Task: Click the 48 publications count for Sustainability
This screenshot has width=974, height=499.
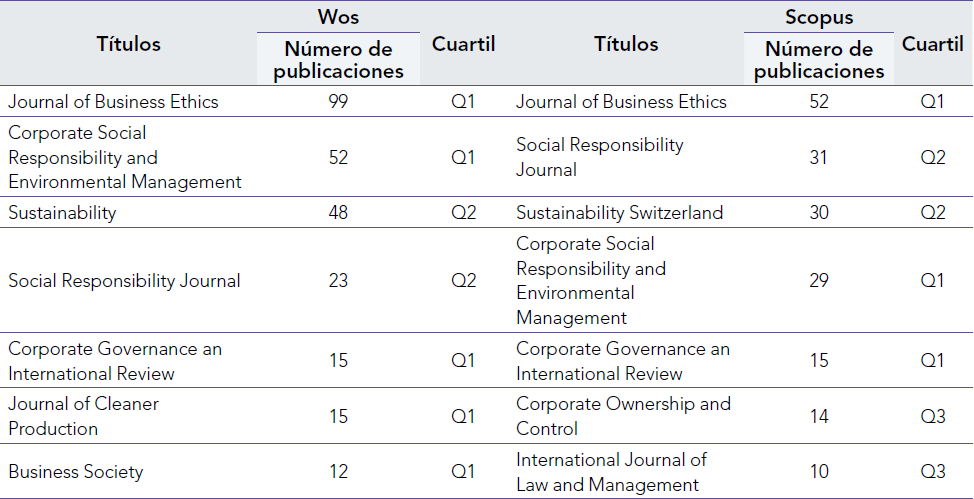Action: coord(338,213)
